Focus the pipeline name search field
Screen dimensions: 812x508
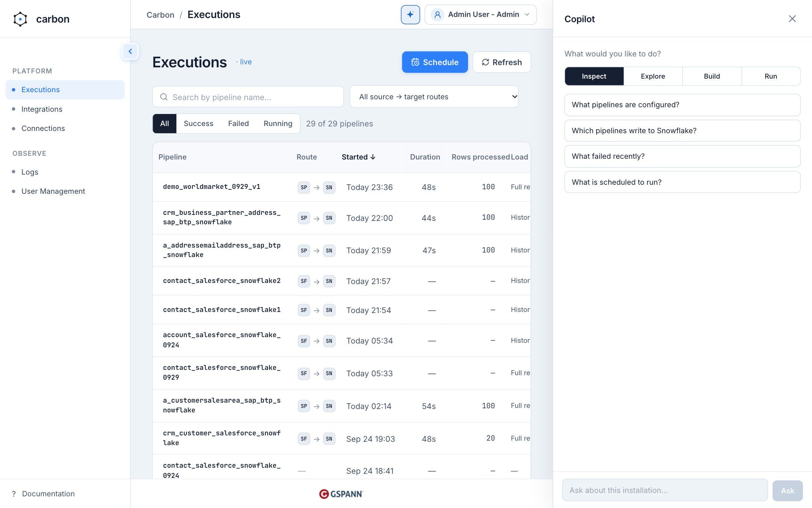coord(248,97)
